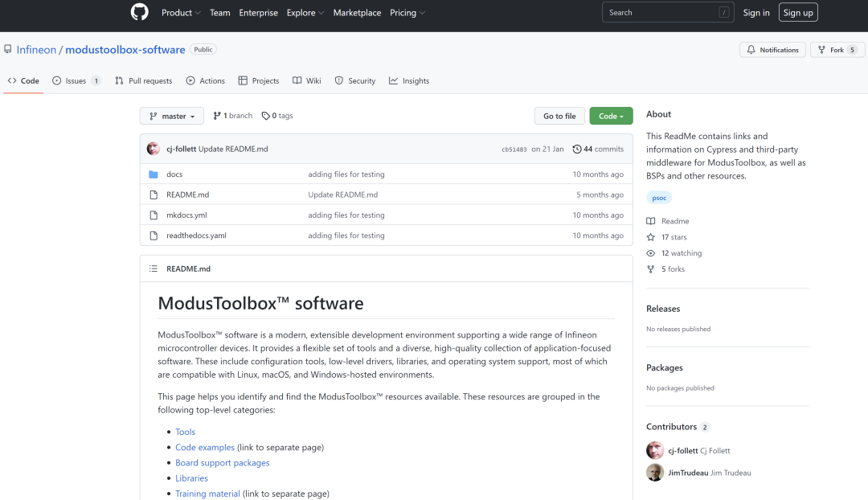Open the Pull requests tab
Viewport: 868px width, 500px height.
click(144, 81)
